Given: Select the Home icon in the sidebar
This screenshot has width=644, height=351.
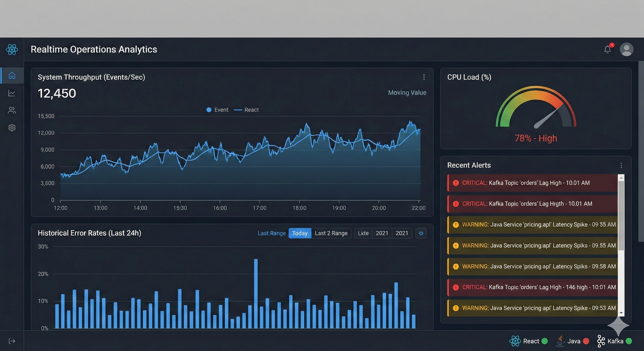Looking at the screenshot, I should [x=12, y=76].
